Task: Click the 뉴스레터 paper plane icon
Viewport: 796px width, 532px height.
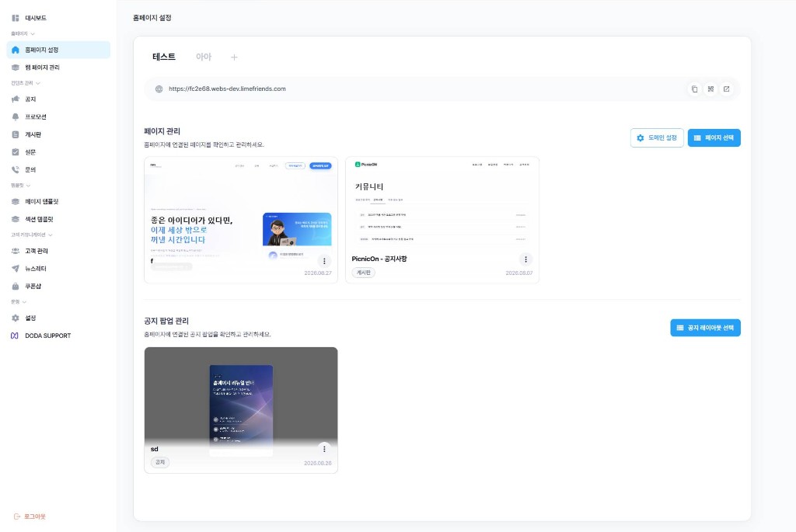Action: coord(16,269)
